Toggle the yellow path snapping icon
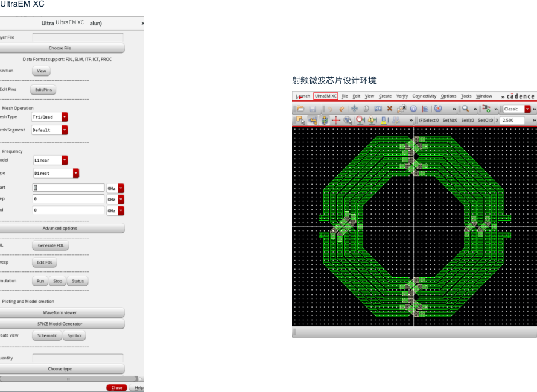 [x=313, y=120]
